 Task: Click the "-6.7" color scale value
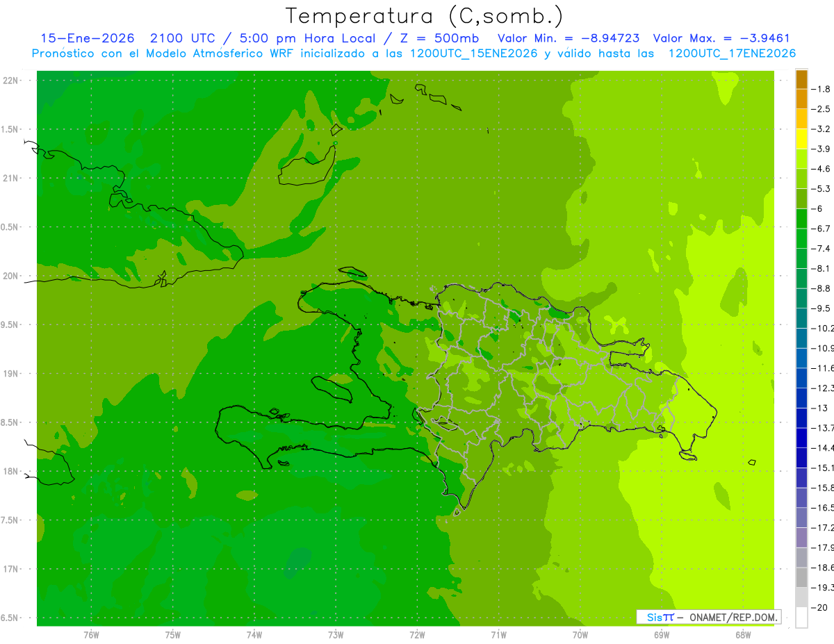822,229
